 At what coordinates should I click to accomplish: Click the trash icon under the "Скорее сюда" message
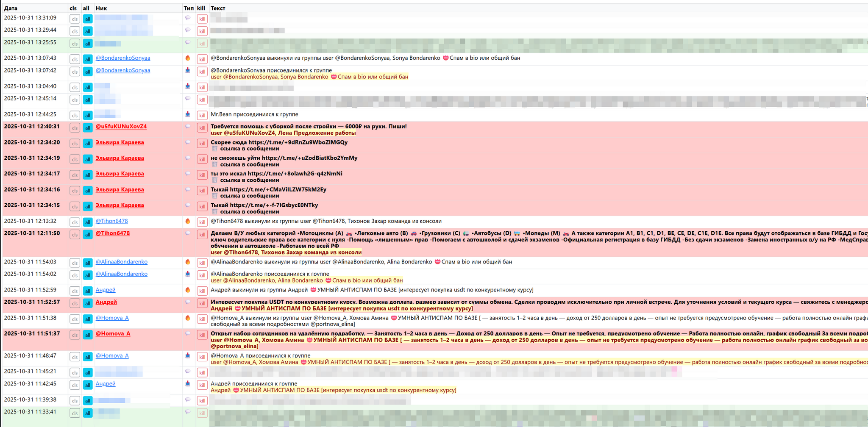(x=214, y=149)
